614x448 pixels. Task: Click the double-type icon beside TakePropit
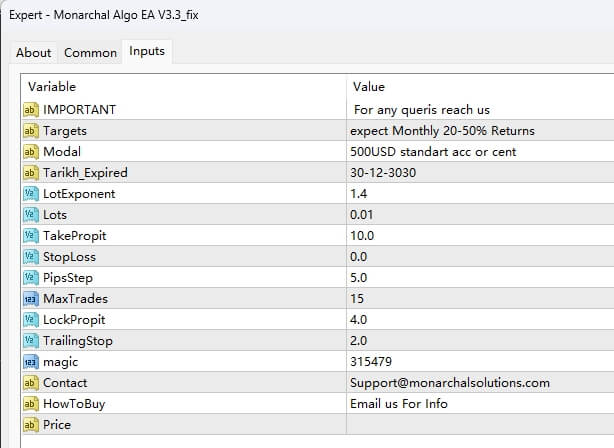click(31, 236)
